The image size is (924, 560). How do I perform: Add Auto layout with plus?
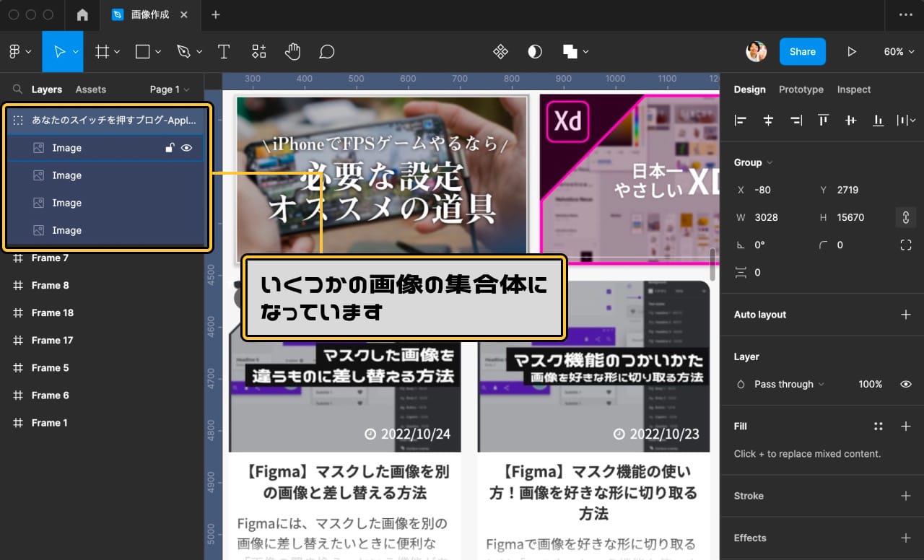[906, 315]
